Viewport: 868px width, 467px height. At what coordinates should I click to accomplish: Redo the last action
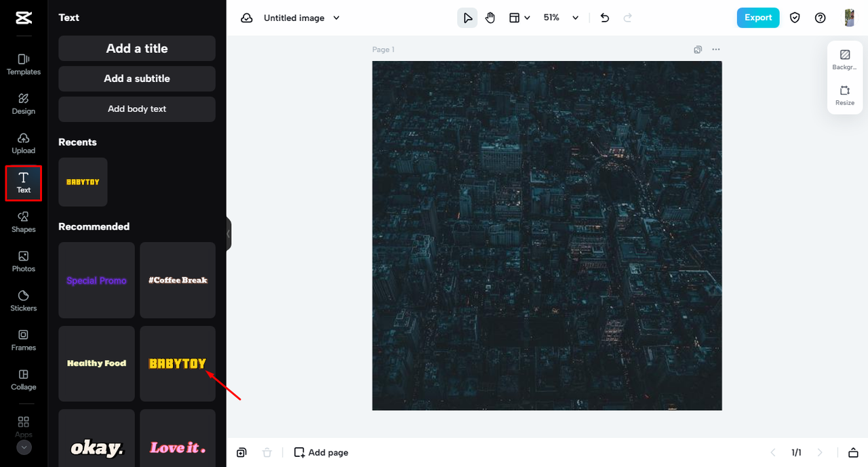coord(627,18)
